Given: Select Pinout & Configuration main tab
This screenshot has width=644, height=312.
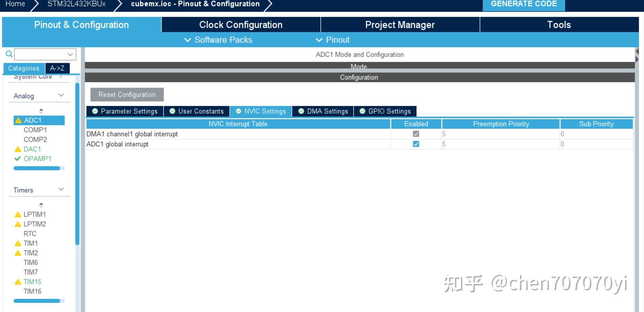Looking at the screenshot, I should [x=82, y=25].
